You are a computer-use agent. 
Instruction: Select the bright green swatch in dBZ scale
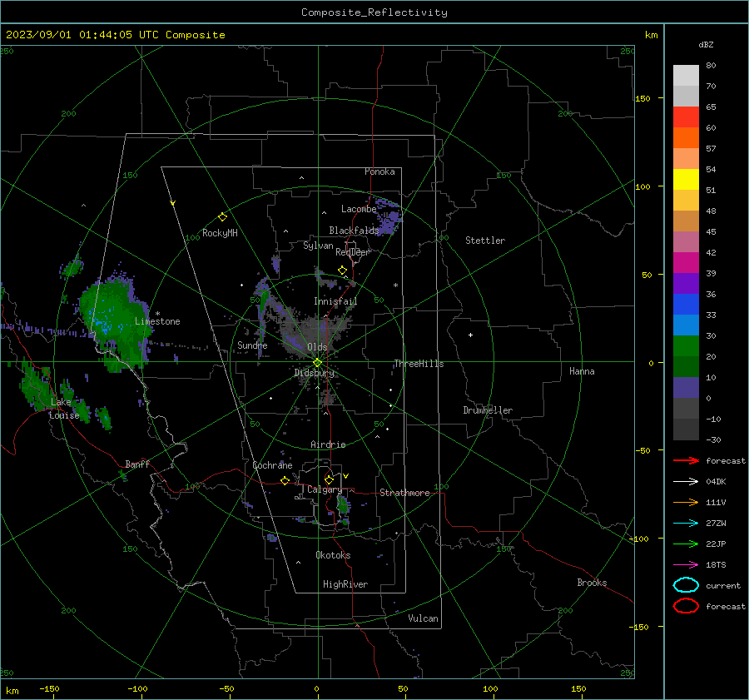click(686, 345)
